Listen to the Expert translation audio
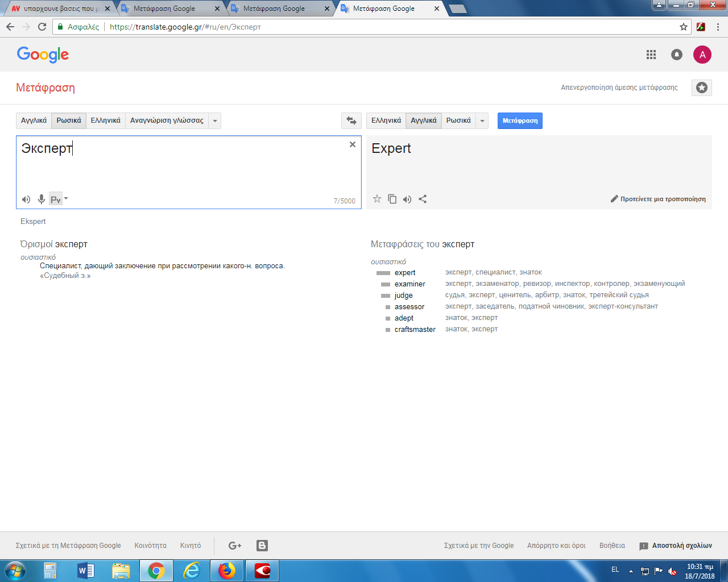Viewport: 728px width, 582px height. click(407, 199)
